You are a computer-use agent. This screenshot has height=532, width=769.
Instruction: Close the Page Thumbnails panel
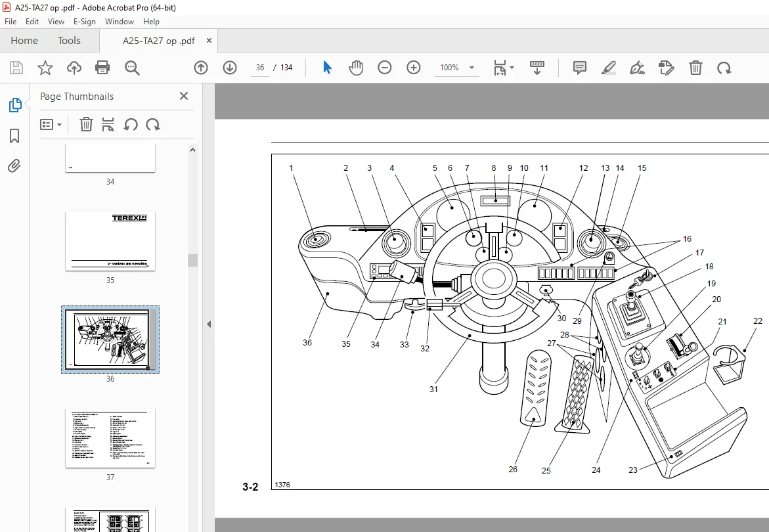coord(184,96)
